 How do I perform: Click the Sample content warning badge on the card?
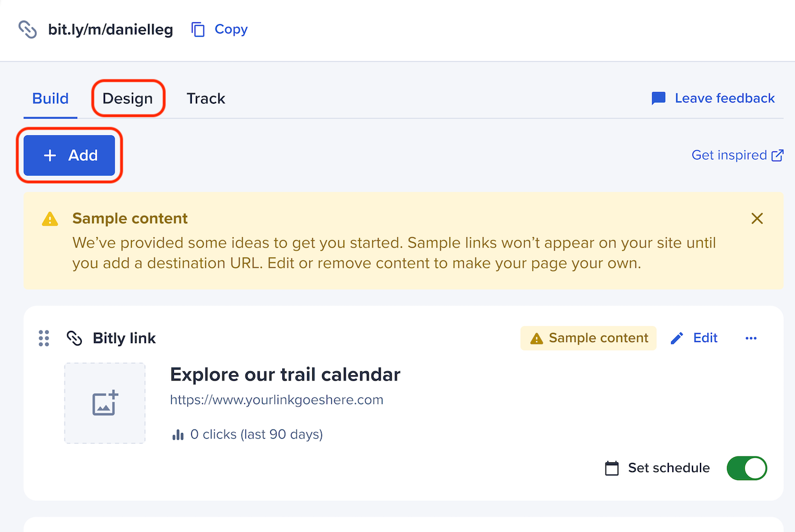[588, 338]
